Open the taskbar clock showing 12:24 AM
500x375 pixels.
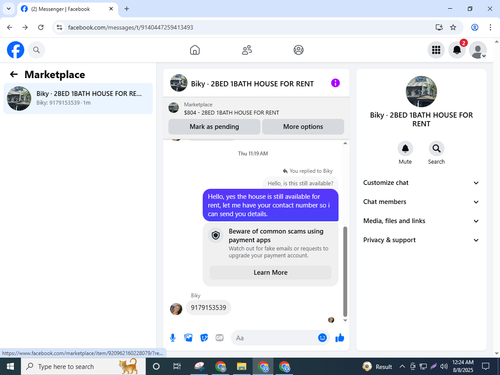(463, 366)
